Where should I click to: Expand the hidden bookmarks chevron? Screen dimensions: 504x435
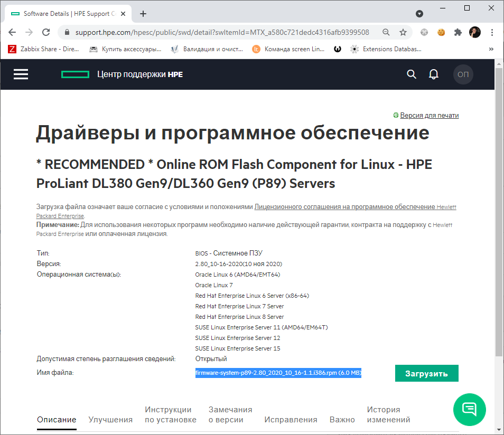491,49
